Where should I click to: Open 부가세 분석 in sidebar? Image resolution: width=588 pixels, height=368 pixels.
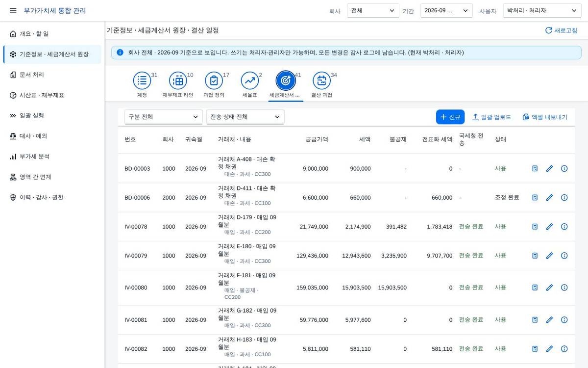click(52, 157)
